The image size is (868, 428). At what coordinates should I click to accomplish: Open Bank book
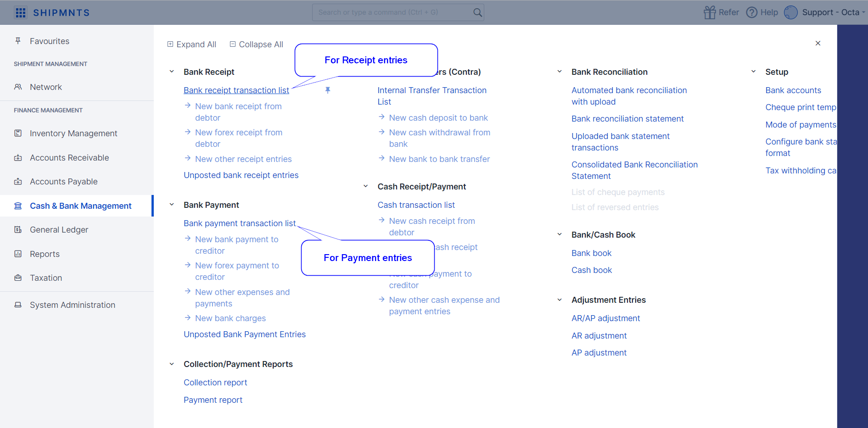[x=592, y=253]
